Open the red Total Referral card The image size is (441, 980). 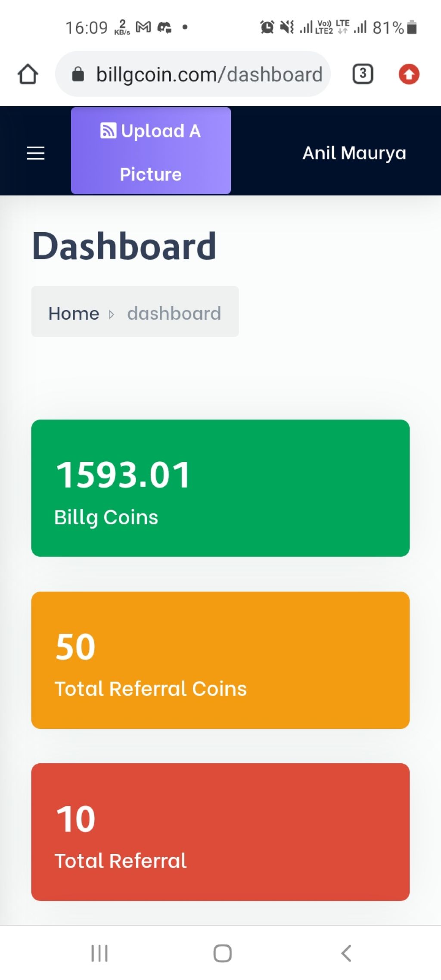pyautogui.click(x=220, y=832)
